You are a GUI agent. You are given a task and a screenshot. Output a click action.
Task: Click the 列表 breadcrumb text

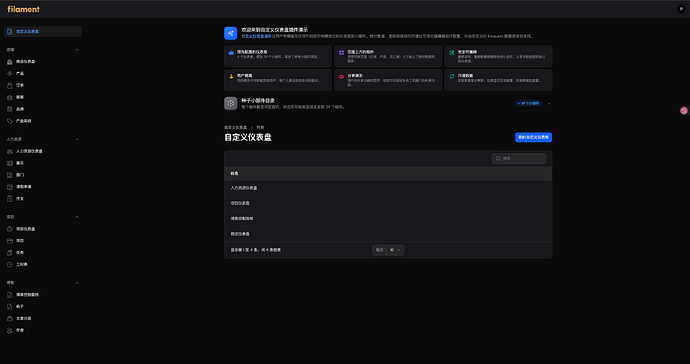point(260,128)
